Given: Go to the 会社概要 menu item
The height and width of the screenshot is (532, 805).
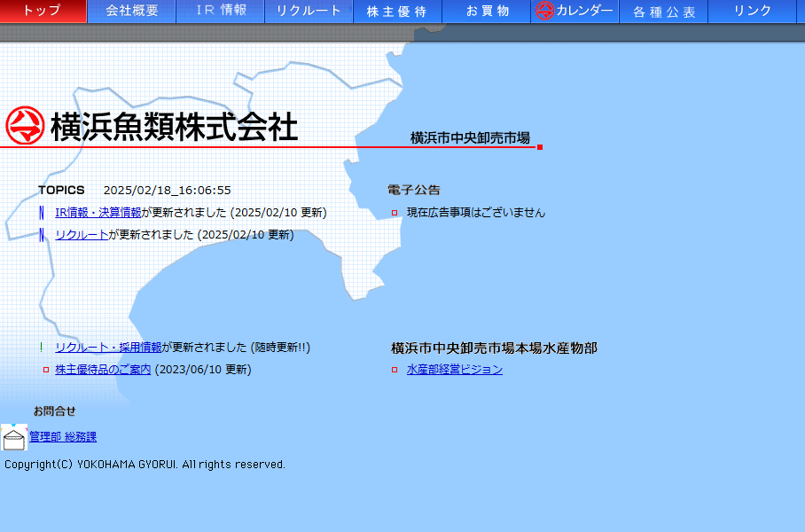Looking at the screenshot, I should point(132,11).
